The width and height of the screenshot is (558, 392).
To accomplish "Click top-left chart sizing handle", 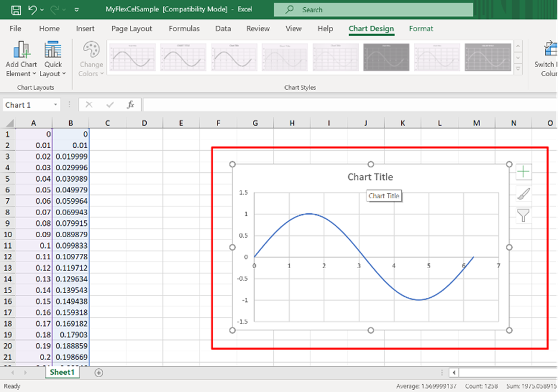I will tap(232, 164).
